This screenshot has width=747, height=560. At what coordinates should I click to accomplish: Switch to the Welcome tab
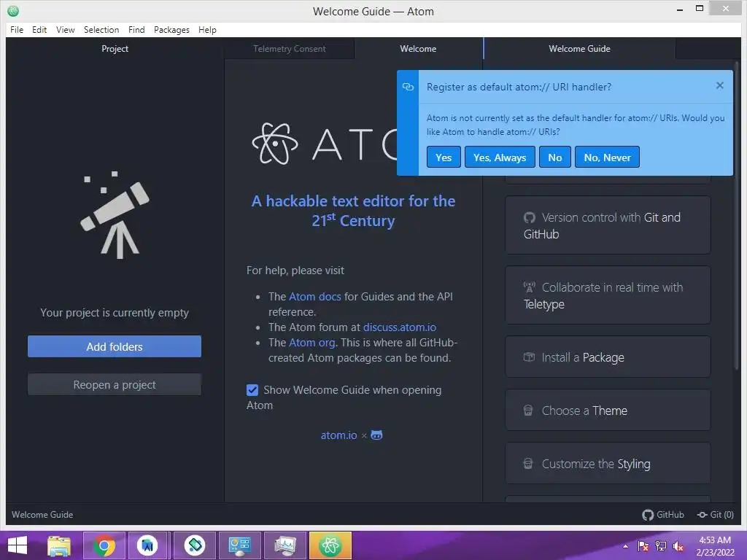418,49
